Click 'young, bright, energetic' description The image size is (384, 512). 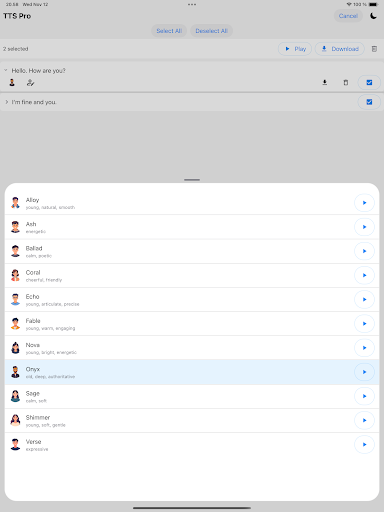coord(51,352)
